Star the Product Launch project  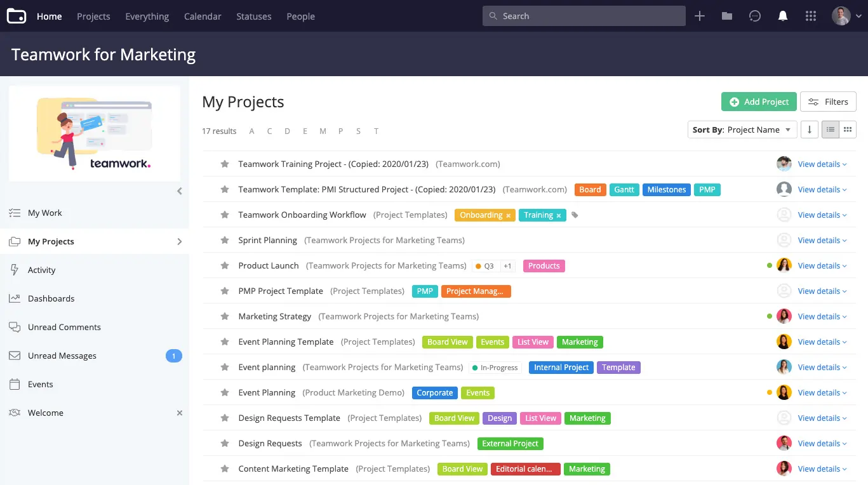(224, 265)
